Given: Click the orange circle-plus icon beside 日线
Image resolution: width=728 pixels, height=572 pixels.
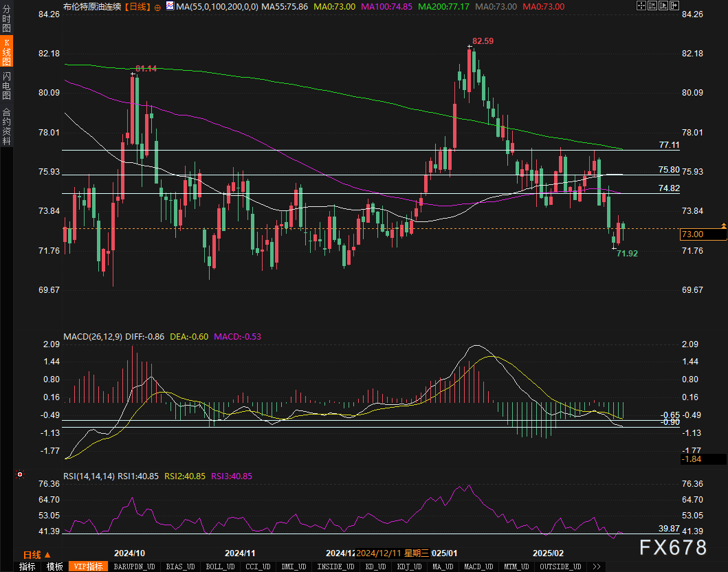Looking at the screenshot, I should tap(158, 7).
